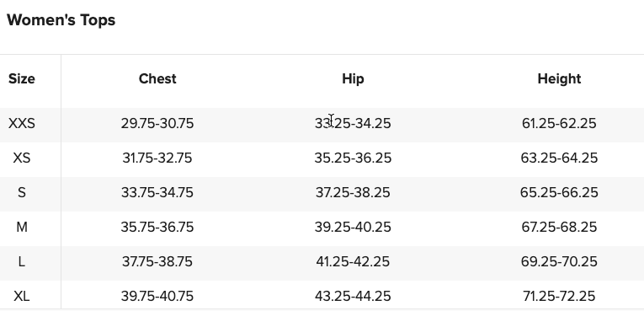Select the Size column header
This screenshot has width=644, height=311.
(x=22, y=78)
